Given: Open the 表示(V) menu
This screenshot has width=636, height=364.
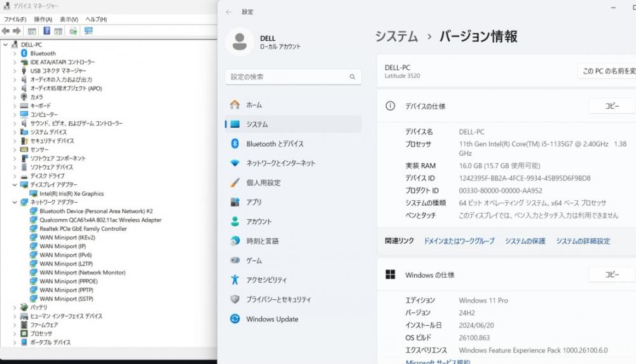Looking at the screenshot, I should (x=69, y=20).
